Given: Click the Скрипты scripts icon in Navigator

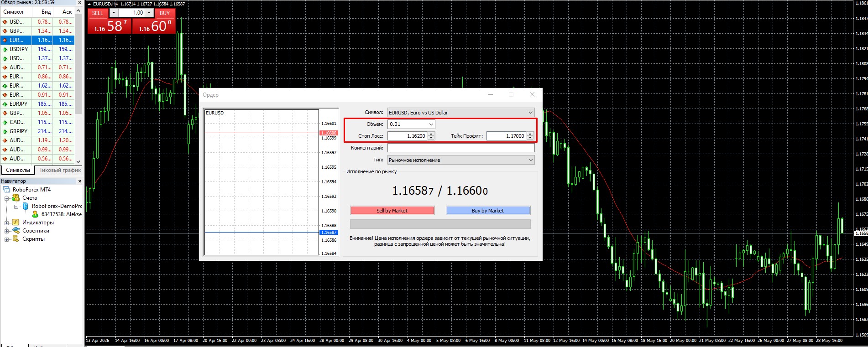Looking at the screenshot, I should 16,239.
